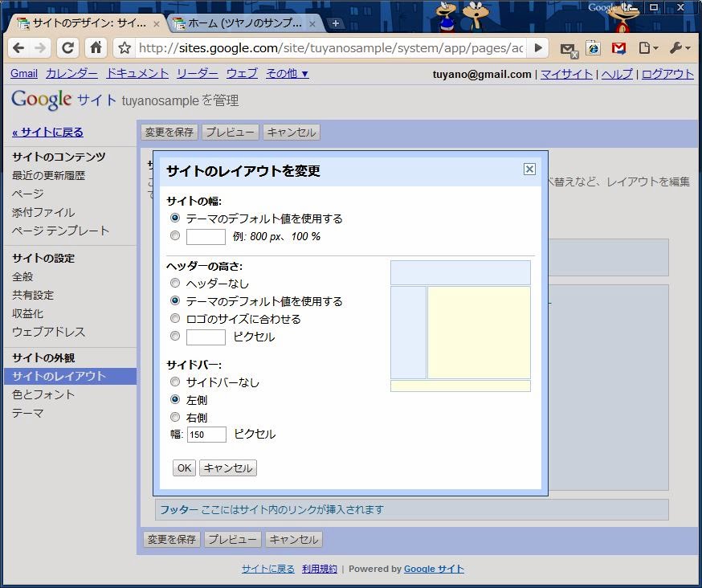This screenshot has height=588, width=702.
Task: Expand the その他 dropdown in the top bar
Action: point(287,74)
